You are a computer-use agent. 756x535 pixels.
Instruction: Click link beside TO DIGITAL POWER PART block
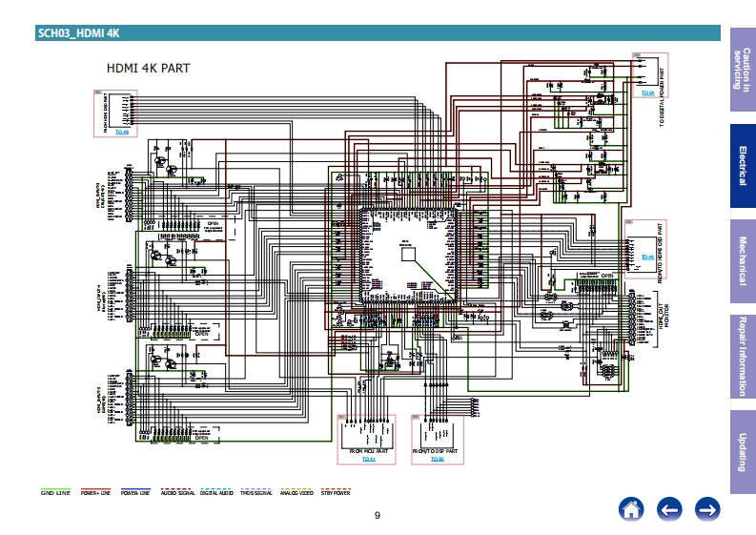[647, 93]
